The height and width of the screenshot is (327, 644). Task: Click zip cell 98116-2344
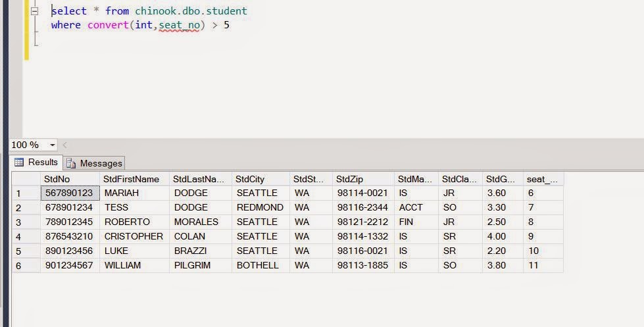click(x=363, y=207)
